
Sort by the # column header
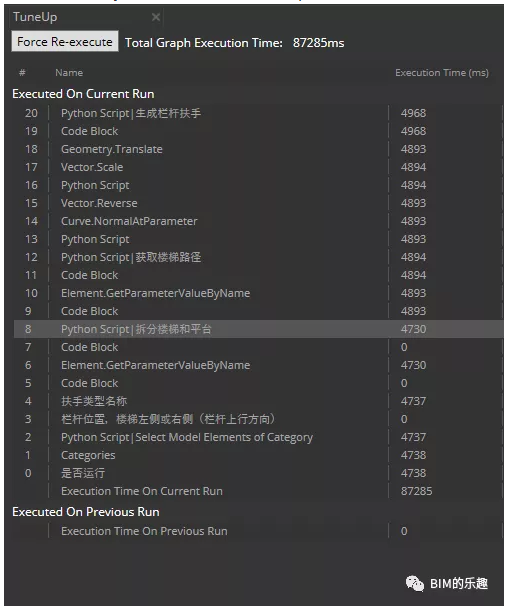tap(22, 73)
